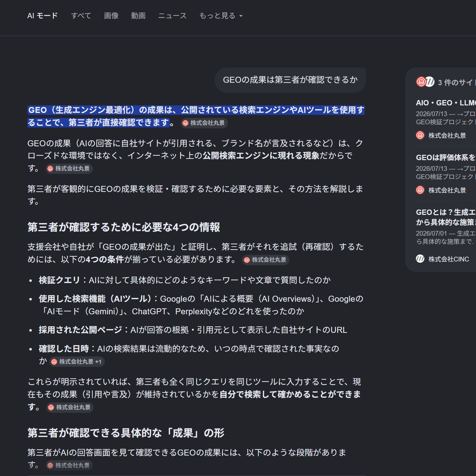Click the bold text 公開検索エンジンに現れる現象
The height and width of the screenshot is (476, 476).
pyautogui.click(x=261, y=155)
